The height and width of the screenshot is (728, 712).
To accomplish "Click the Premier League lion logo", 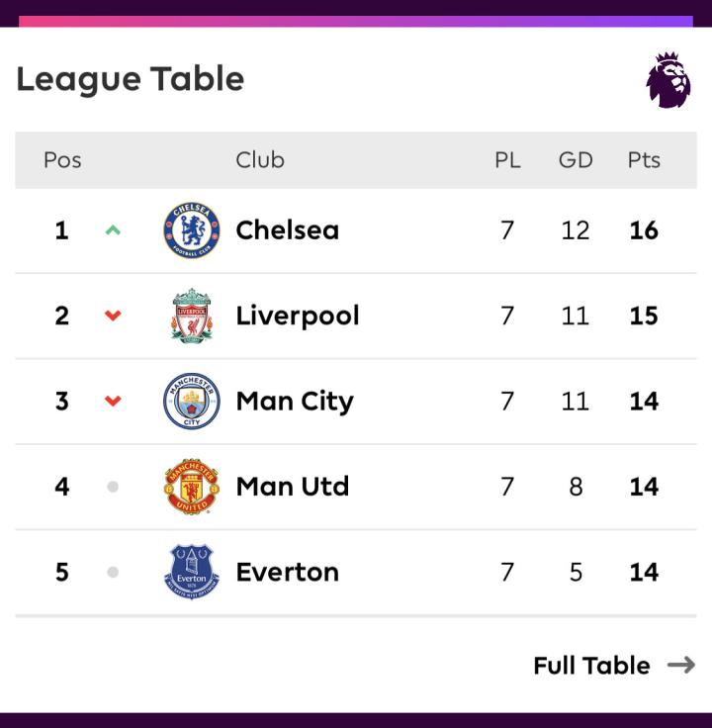I will (x=668, y=80).
